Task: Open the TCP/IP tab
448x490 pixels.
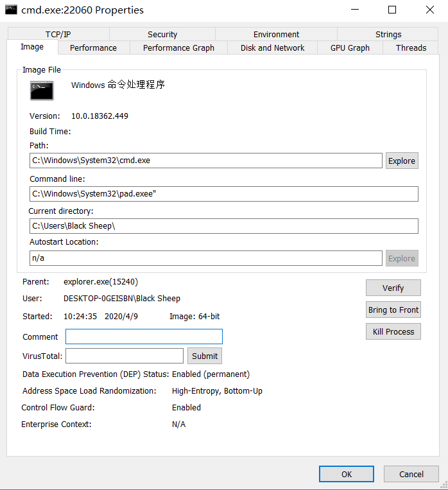Action: coord(58,34)
